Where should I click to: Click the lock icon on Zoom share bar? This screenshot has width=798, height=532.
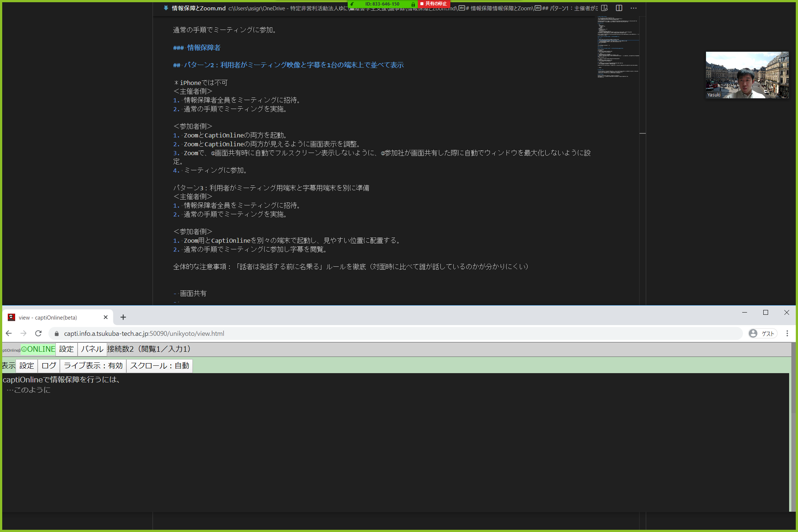coord(413,4)
